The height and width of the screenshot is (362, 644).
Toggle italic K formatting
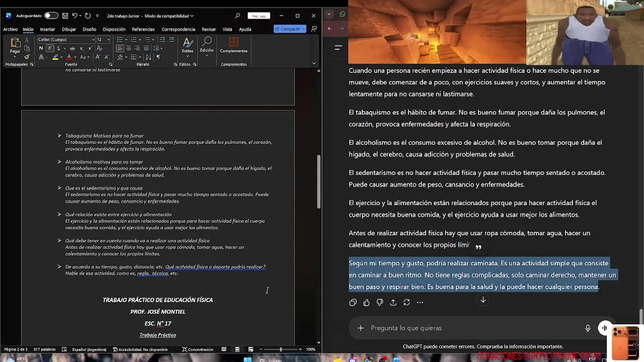click(49, 48)
